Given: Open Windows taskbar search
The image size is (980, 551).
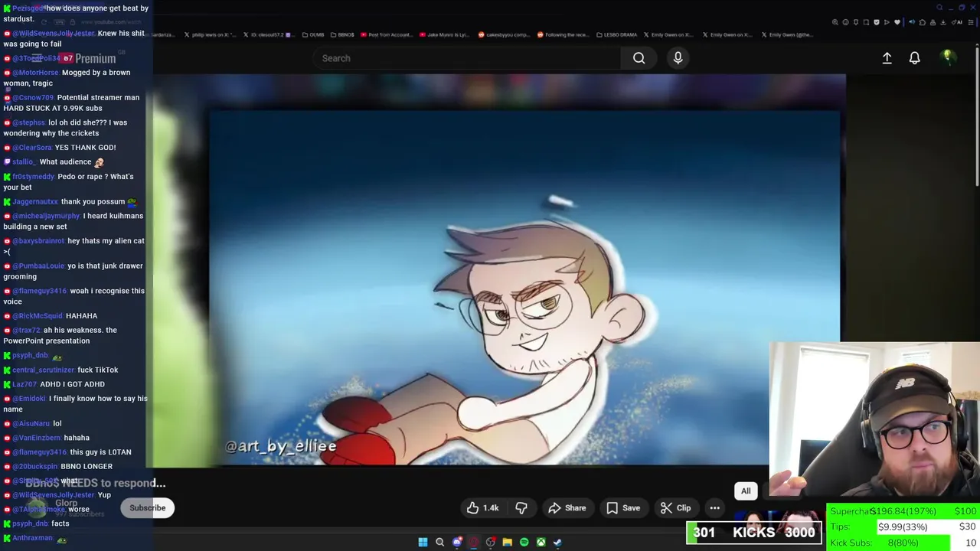Looking at the screenshot, I should coord(439,543).
